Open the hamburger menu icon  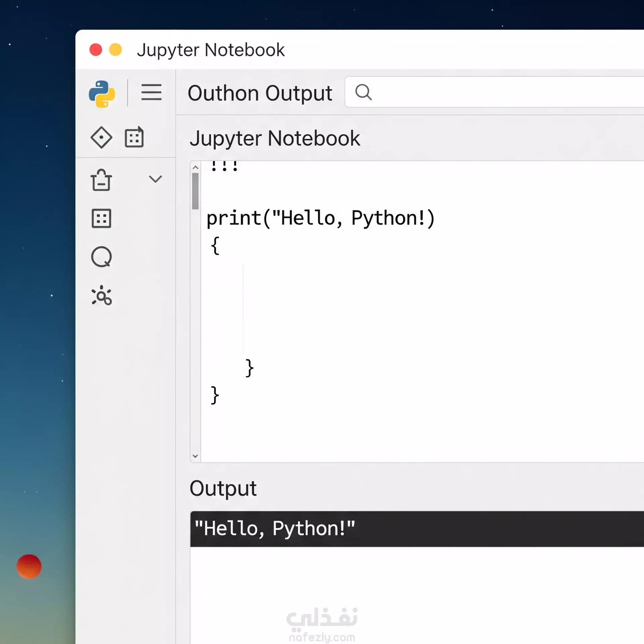point(151,92)
